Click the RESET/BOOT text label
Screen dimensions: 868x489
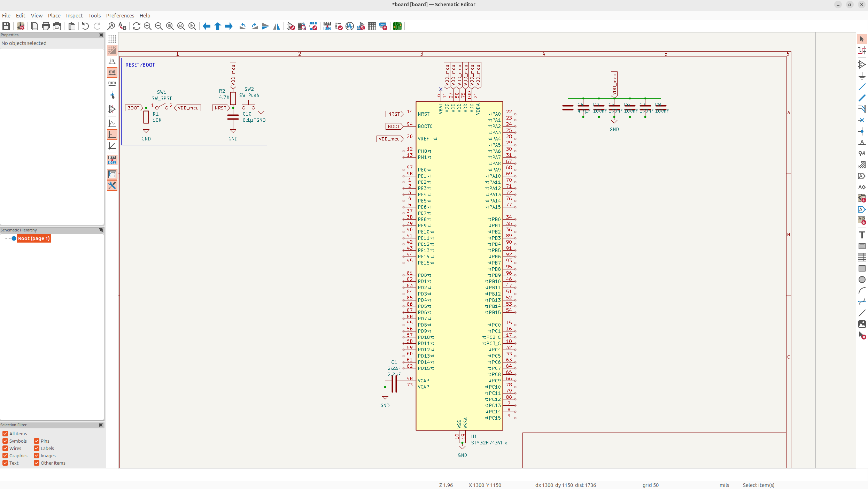click(x=140, y=65)
